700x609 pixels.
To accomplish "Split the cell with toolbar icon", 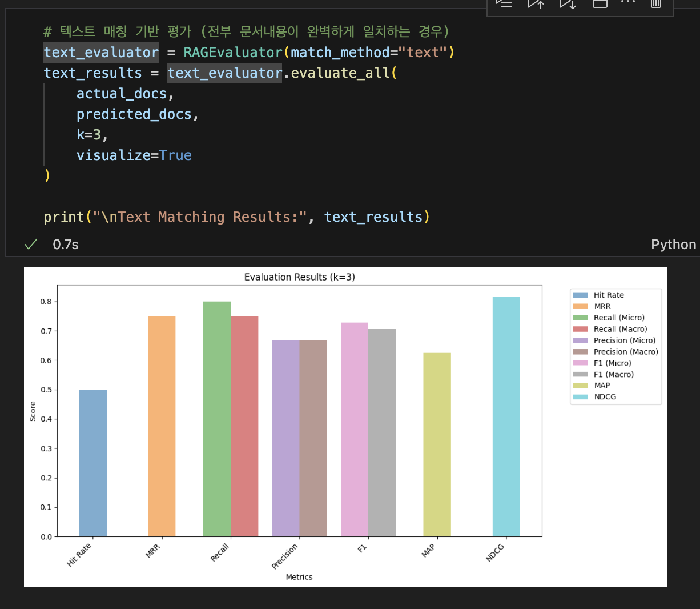I will pos(600,3).
